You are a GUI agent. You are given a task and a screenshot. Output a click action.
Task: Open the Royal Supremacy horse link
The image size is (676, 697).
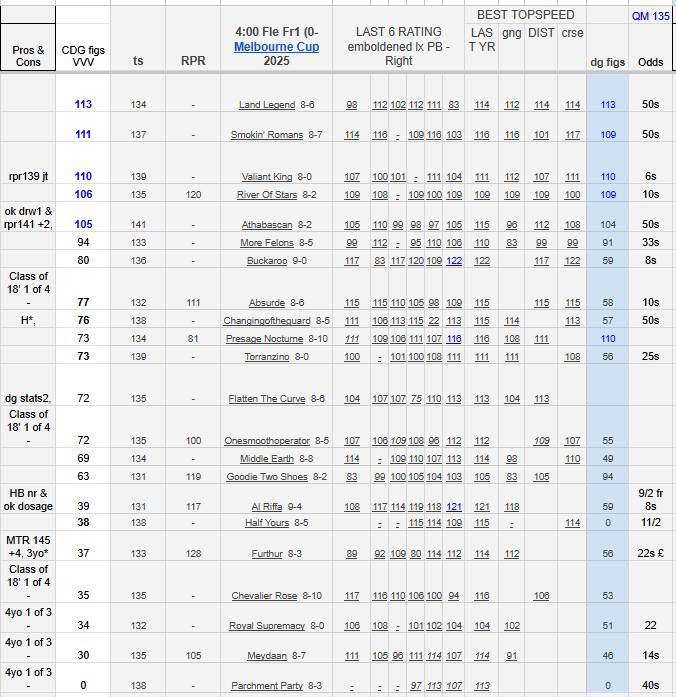tap(267, 625)
